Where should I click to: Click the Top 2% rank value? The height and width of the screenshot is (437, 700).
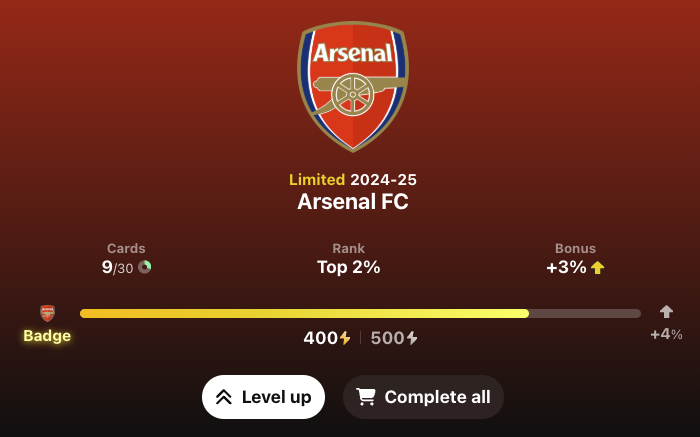click(x=349, y=267)
